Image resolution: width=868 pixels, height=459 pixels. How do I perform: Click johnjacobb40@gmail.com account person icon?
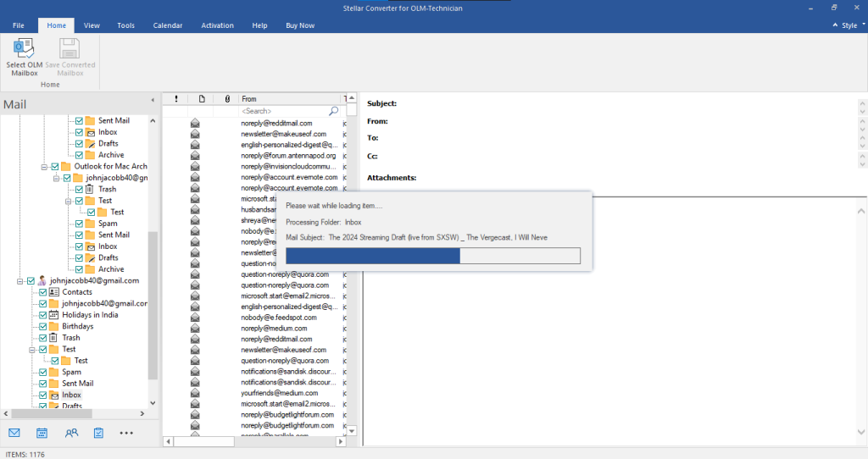pos(42,281)
